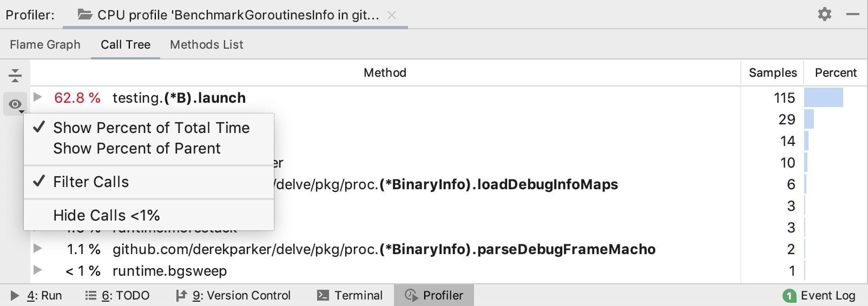Sort by the Samples column header
The width and height of the screenshot is (868, 306).
pyautogui.click(x=772, y=72)
